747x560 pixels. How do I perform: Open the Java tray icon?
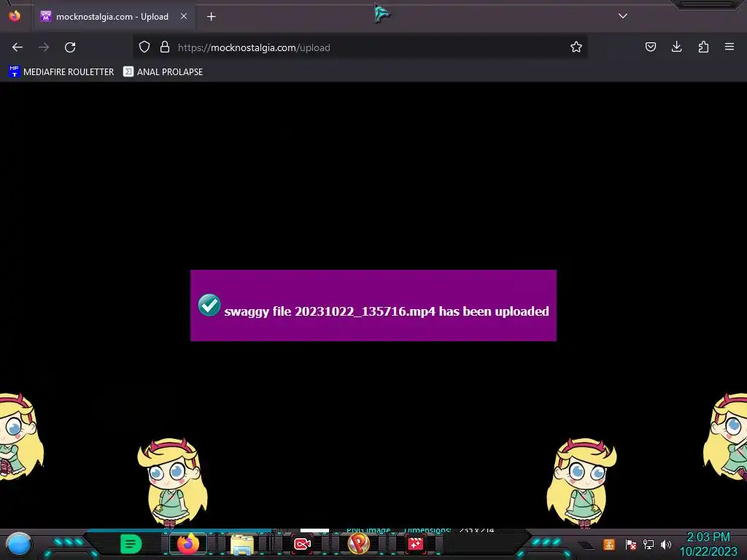click(609, 544)
